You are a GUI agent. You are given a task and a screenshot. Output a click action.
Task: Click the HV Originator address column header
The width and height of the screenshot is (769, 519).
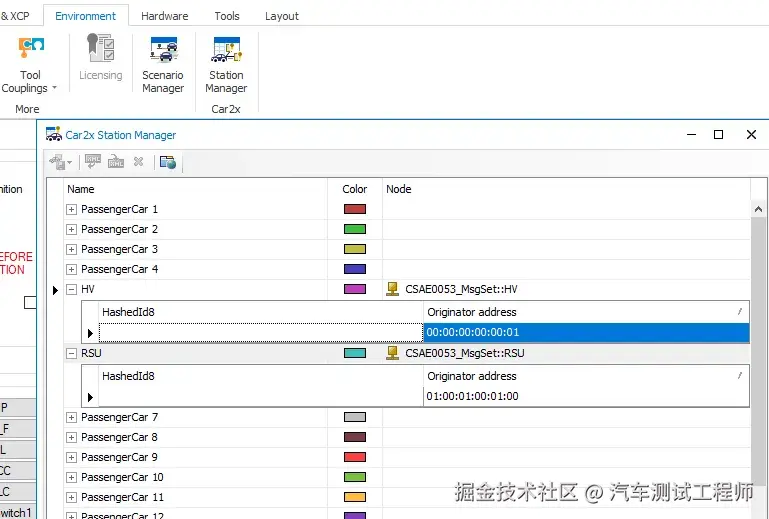coord(586,312)
